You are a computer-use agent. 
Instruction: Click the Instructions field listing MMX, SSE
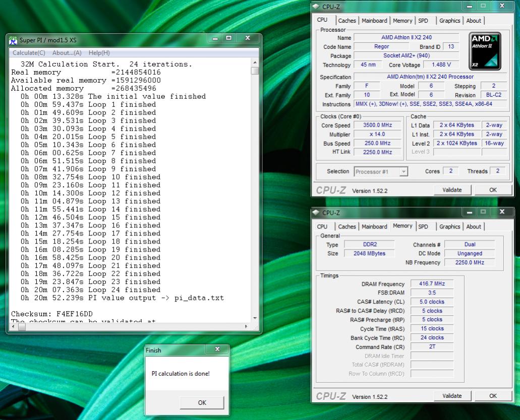click(x=430, y=104)
